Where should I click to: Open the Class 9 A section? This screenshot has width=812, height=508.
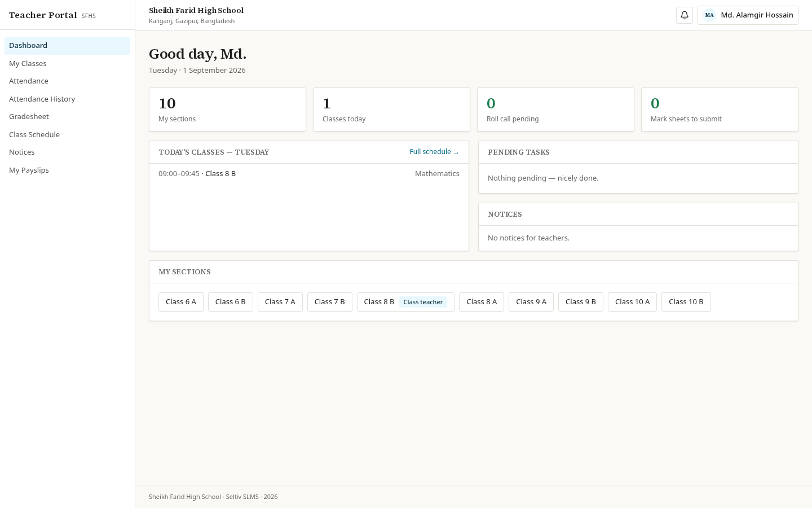(x=531, y=302)
